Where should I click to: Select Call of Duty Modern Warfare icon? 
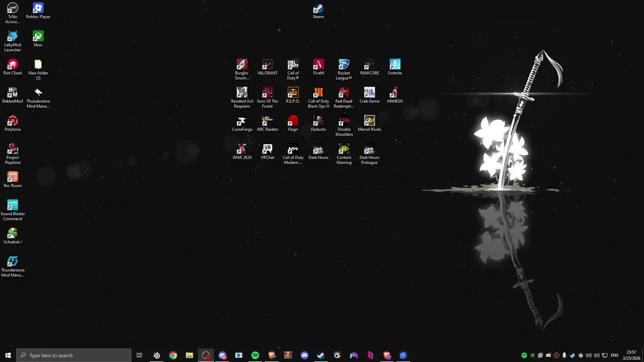click(293, 154)
